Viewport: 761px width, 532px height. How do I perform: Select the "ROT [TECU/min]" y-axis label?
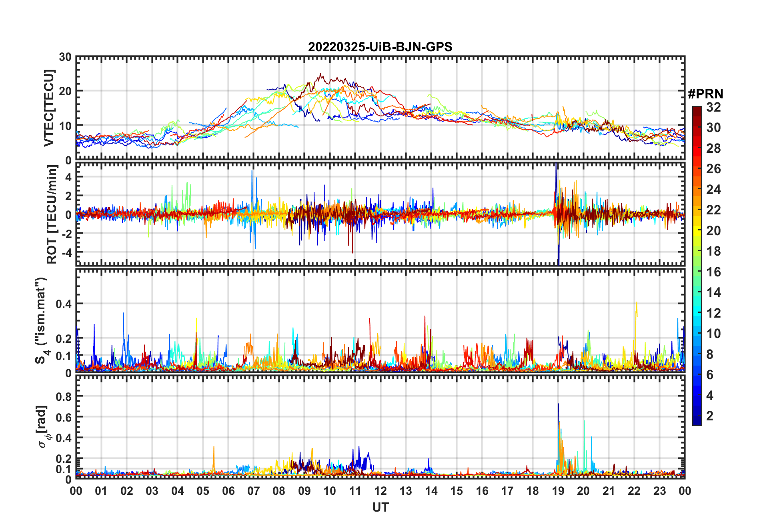point(52,214)
